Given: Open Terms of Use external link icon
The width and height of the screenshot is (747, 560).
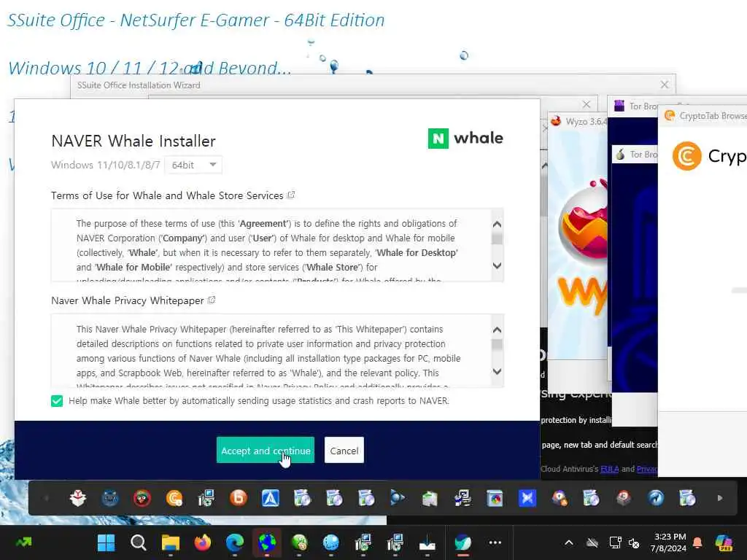Looking at the screenshot, I should click(x=291, y=195).
